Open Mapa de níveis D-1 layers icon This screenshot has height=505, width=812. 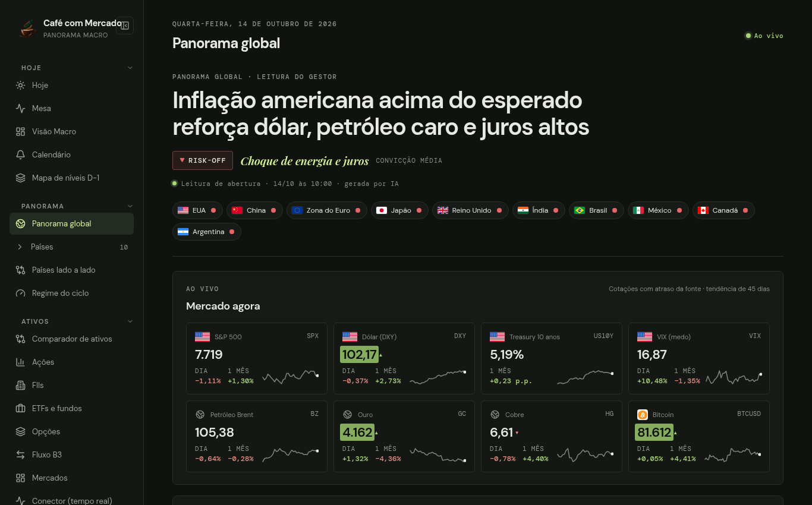point(21,178)
